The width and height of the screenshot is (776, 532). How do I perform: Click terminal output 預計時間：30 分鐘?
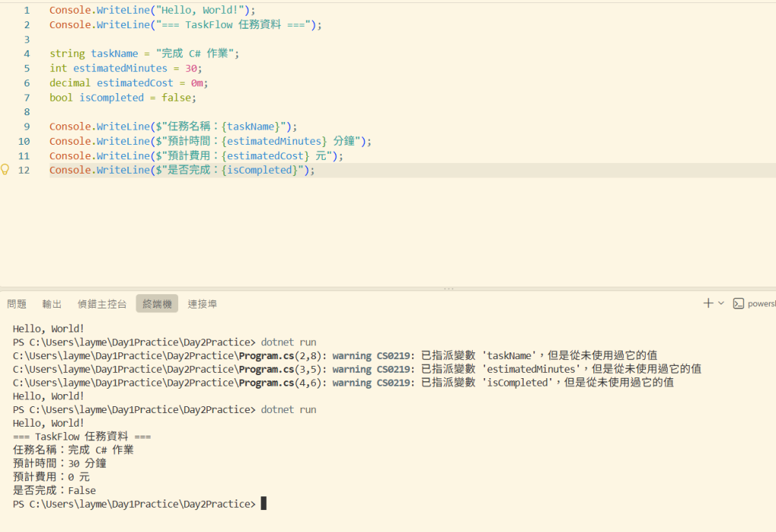pyautogui.click(x=59, y=463)
